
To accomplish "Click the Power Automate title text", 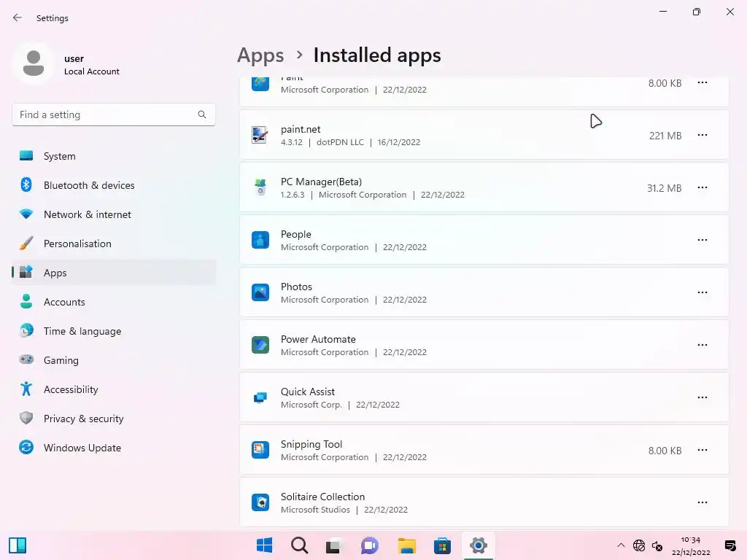I will coord(318,339).
